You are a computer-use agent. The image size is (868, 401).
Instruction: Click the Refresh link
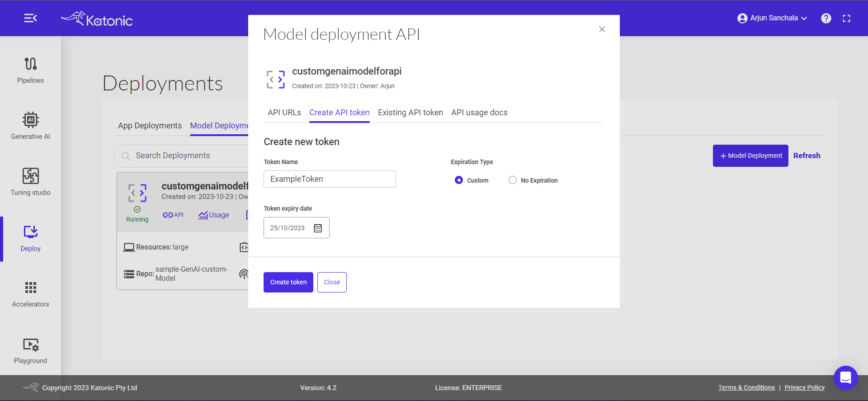(x=807, y=156)
